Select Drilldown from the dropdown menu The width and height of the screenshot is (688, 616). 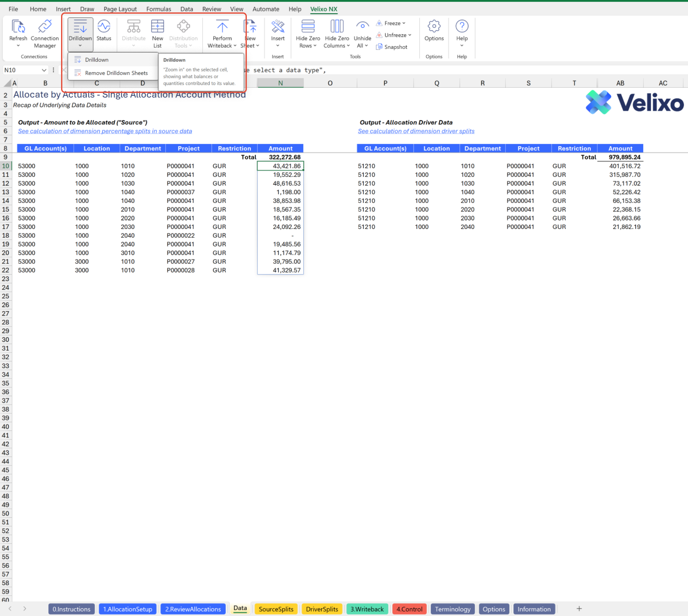[96, 60]
